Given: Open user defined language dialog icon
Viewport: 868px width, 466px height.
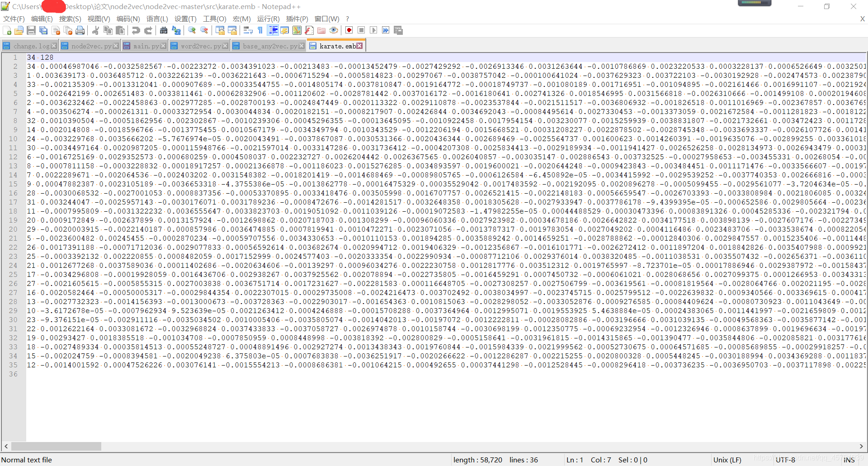Looking at the screenshot, I should coord(285,30).
